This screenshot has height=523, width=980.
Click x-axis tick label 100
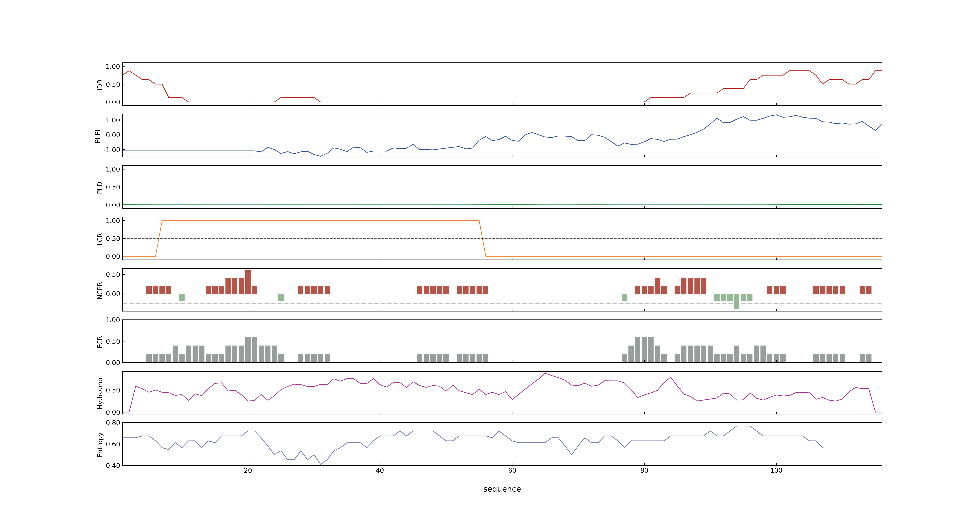point(776,470)
